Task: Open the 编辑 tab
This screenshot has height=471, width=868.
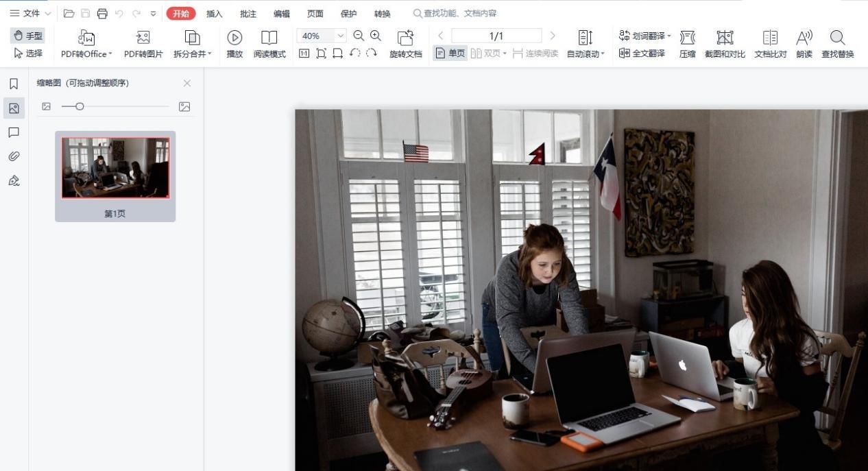Action: pyautogui.click(x=282, y=14)
